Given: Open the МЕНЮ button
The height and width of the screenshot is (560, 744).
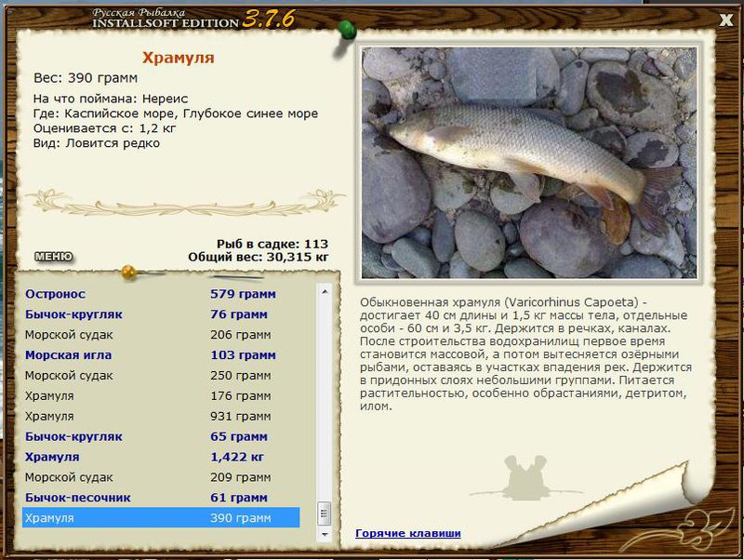Looking at the screenshot, I should pos(54,257).
